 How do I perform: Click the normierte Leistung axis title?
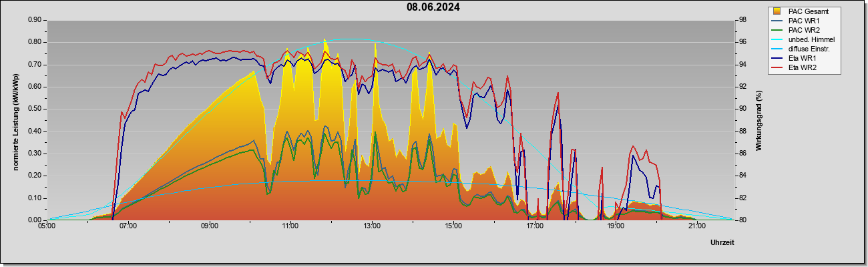click(x=15, y=120)
